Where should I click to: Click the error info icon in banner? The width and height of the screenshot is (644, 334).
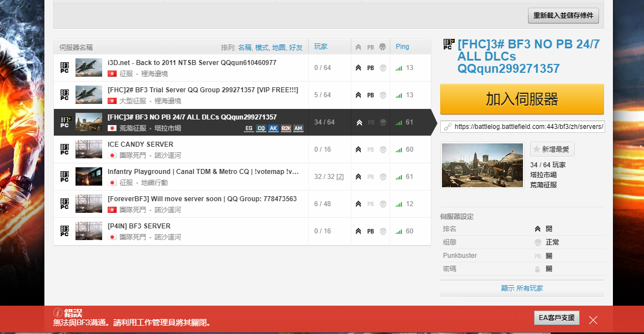(x=58, y=312)
